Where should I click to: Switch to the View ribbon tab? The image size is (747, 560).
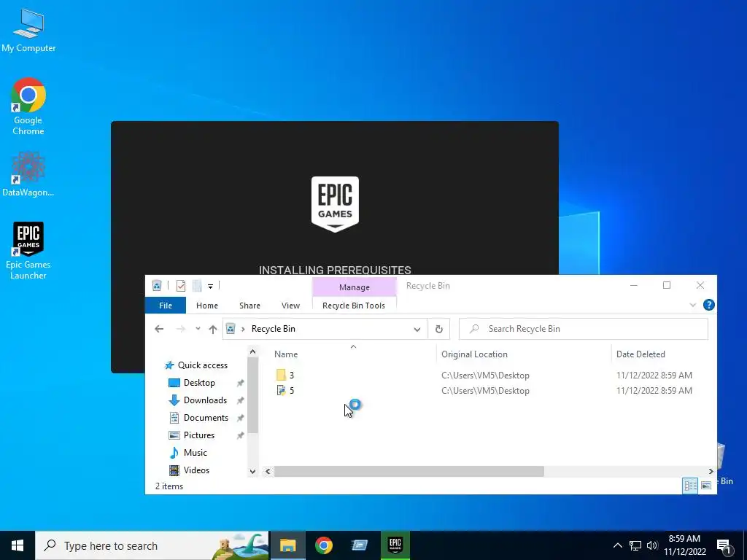click(290, 306)
